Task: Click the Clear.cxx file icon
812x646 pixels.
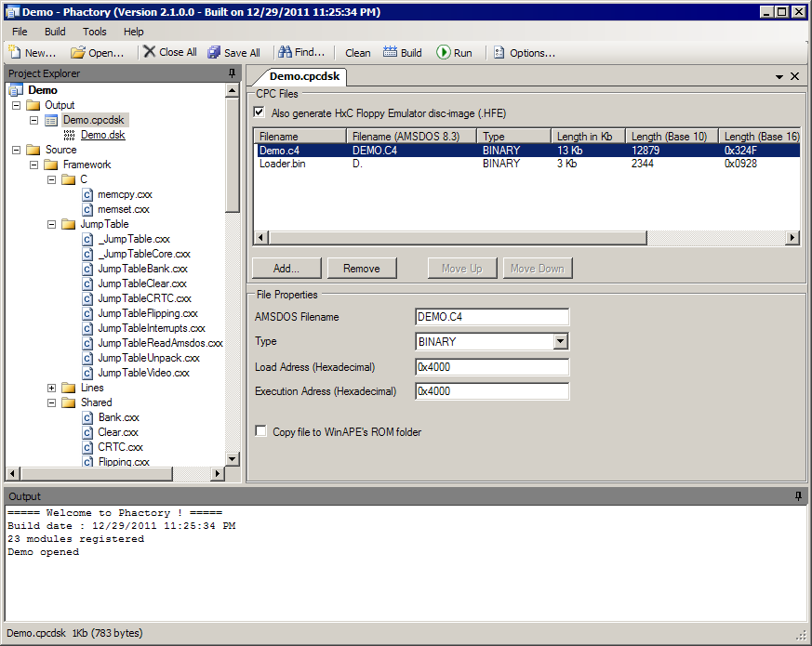Action: 87,433
